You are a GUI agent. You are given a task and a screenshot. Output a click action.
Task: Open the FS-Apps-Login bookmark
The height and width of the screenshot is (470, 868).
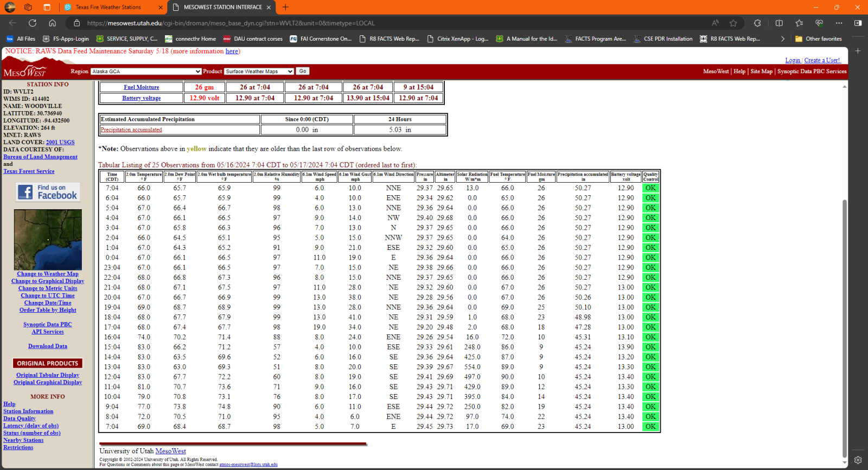tap(66, 38)
